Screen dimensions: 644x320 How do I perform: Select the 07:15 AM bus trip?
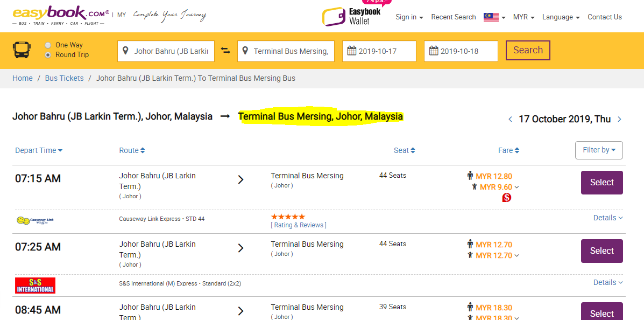[601, 183]
